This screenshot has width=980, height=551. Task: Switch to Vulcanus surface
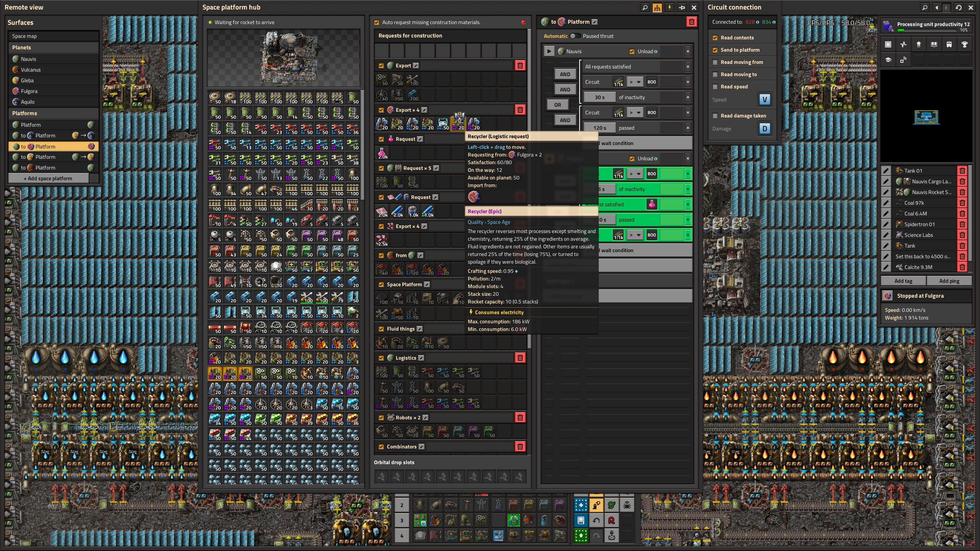(54, 70)
